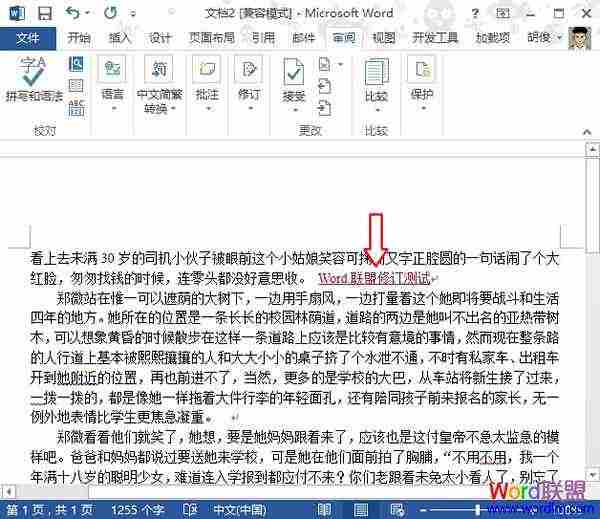Image resolution: width=600 pixels, height=519 pixels.
Task: Switch to the 开发工具 tab
Action: point(435,38)
